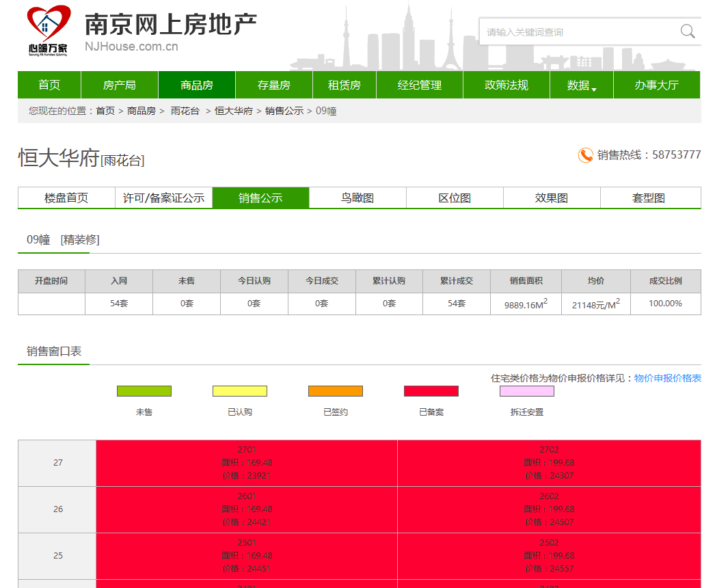Click the floor 27 row label
Screen dimensions: 702x588
pos(57,463)
